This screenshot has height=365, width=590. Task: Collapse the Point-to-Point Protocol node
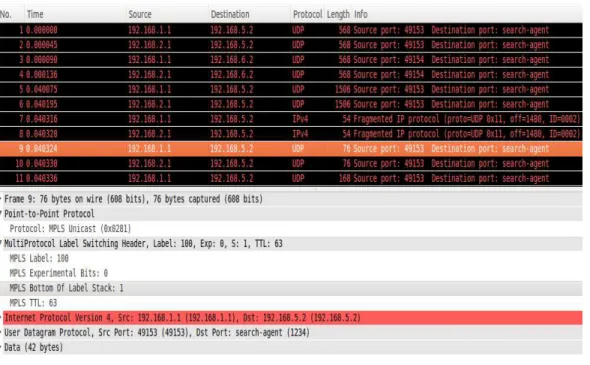pyautogui.click(x=1, y=213)
